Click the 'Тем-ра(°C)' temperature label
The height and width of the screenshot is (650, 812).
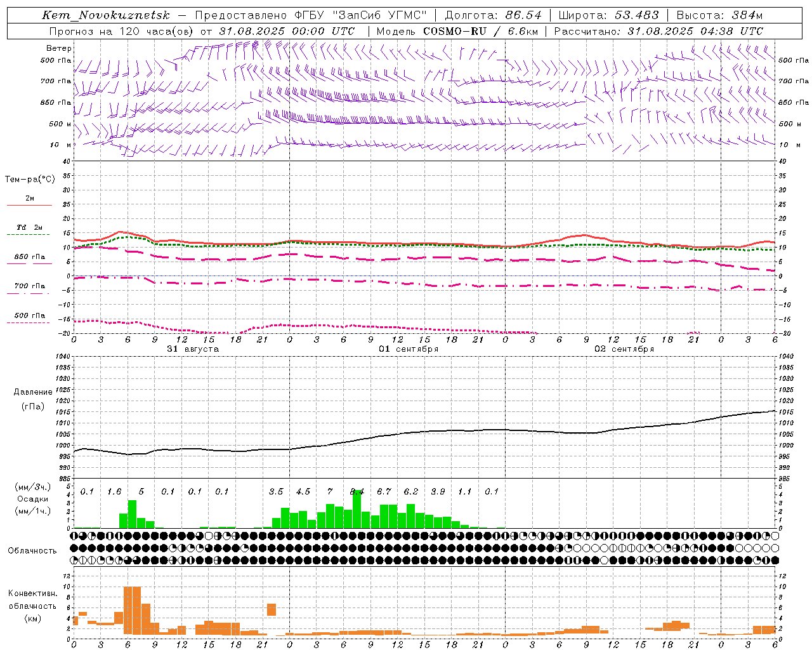[x=30, y=180]
